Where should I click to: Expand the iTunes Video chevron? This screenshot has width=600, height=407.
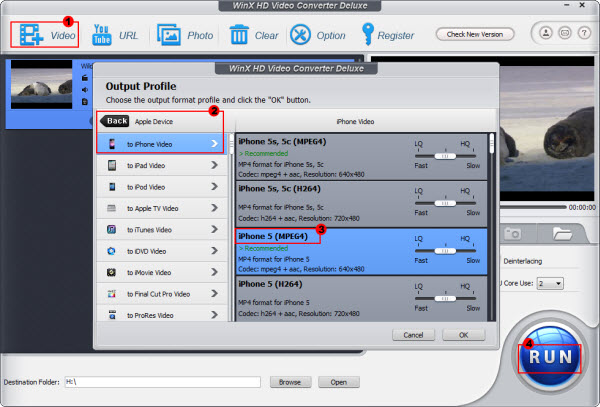(214, 229)
